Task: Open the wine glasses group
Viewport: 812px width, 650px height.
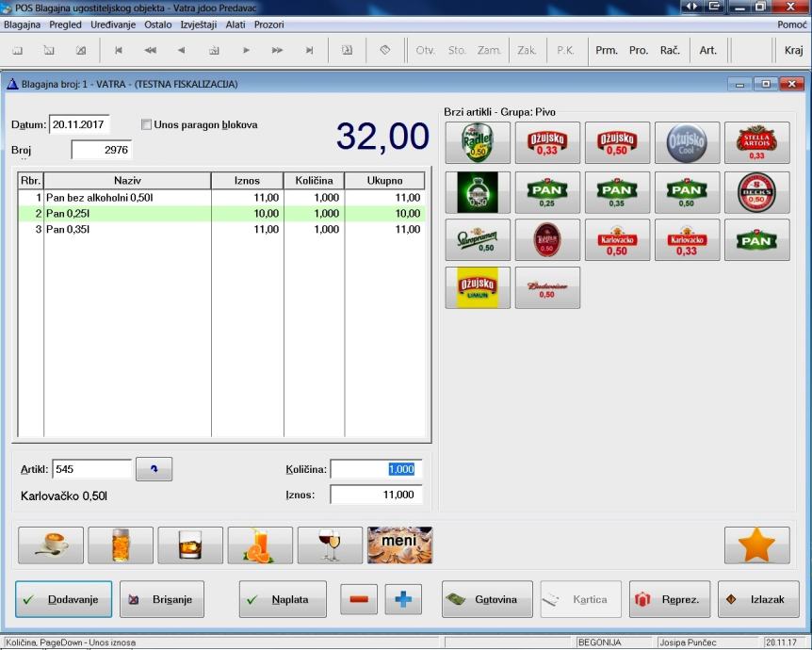Action: [331, 544]
